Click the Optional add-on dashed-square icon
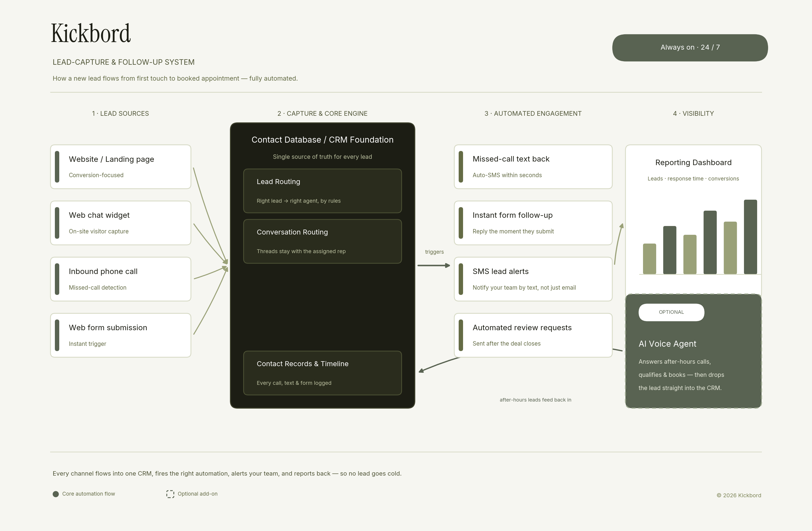The width and height of the screenshot is (812, 531). 170,494
